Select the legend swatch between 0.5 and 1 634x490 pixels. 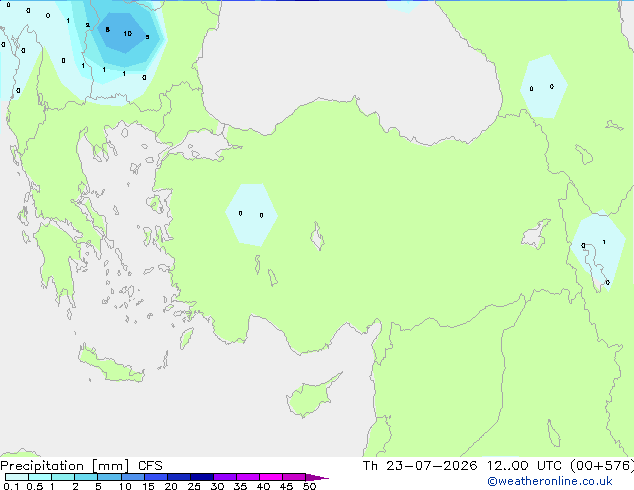click(x=40, y=477)
